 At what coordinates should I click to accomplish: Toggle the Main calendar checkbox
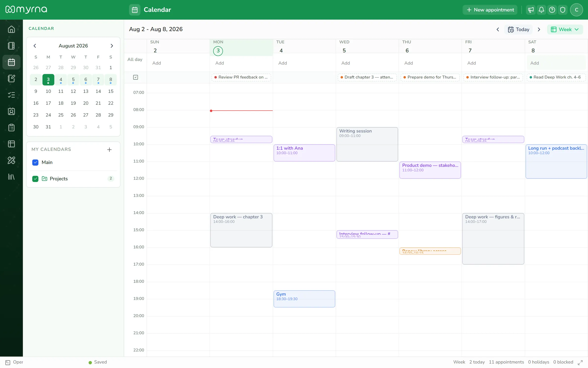coord(35,162)
